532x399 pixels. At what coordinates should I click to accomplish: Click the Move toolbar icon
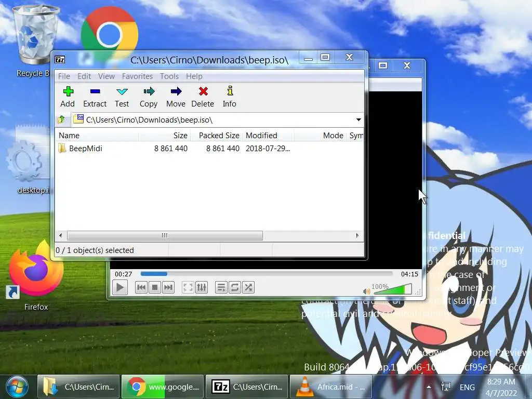[x=176, y=97]
